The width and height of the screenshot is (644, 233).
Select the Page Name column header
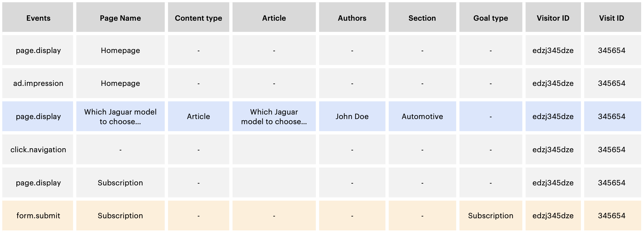[120, 18]
